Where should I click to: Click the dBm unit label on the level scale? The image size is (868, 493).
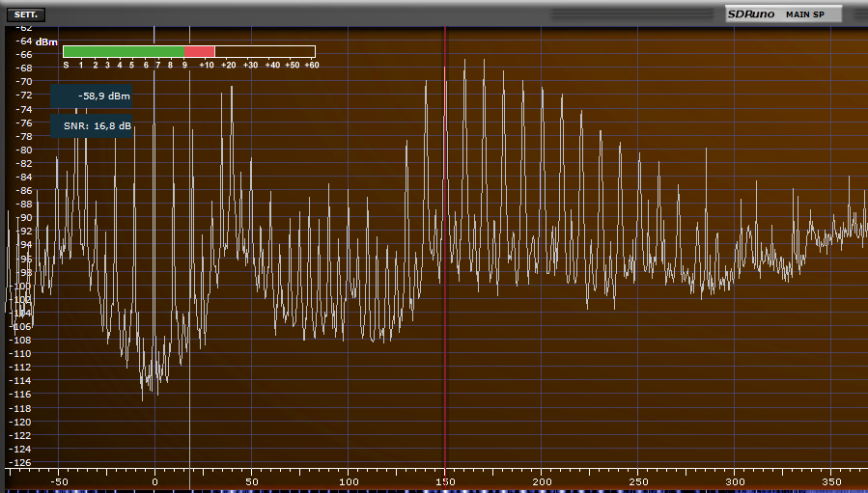point(46,42)
